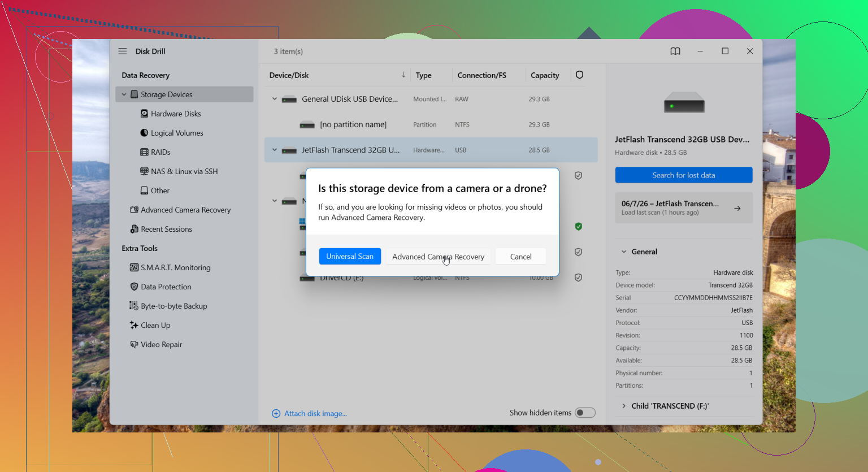Viewport: 868px width, 472px height.
Task: Collapse the Storage Devices tree chevron
Action: click(x=124, y=94)
